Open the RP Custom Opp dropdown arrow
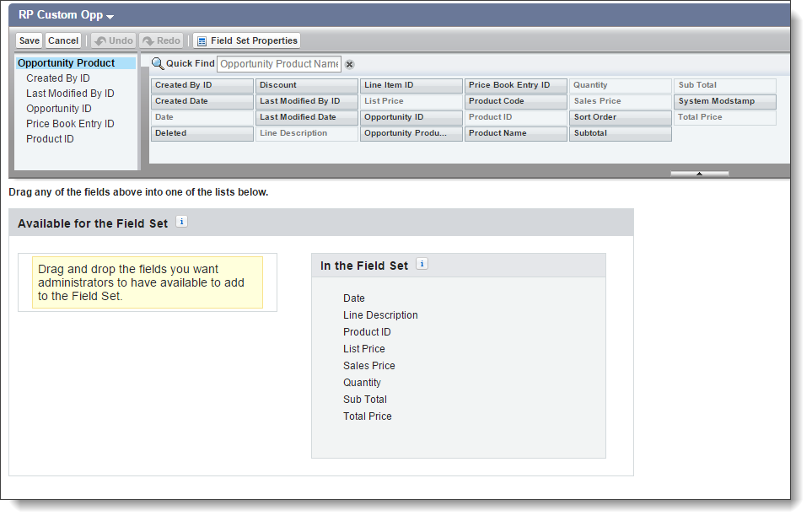The width and height of the screenshot is (812, 521). point(110,17)
